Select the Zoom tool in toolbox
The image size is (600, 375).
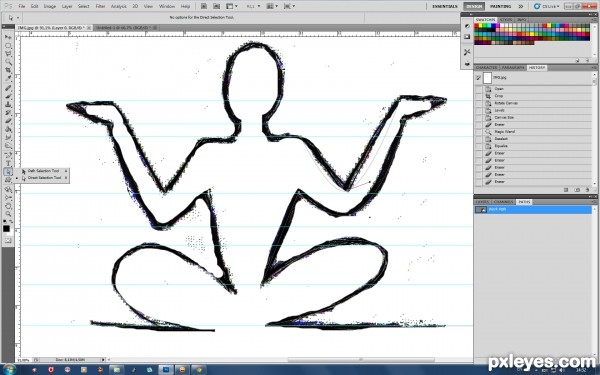[x=8, y=214]
